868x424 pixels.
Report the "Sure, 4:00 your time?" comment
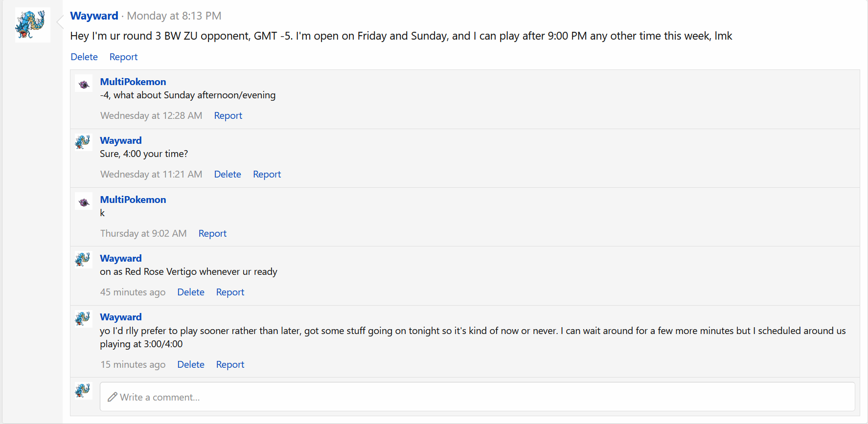click(x=267, y=174)
